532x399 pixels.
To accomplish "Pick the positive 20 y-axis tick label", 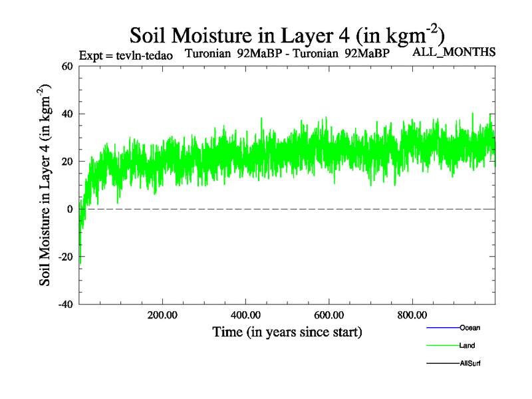I will 66,162.
